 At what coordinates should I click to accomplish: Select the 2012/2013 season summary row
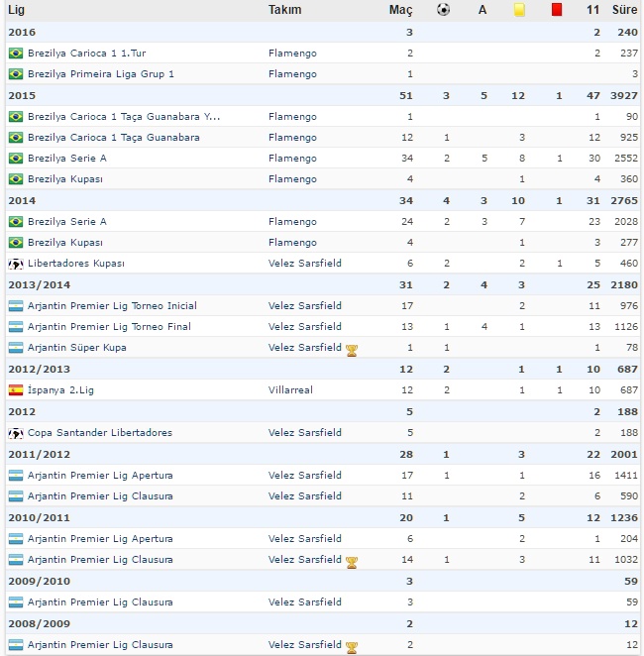[x=322, y=370]
